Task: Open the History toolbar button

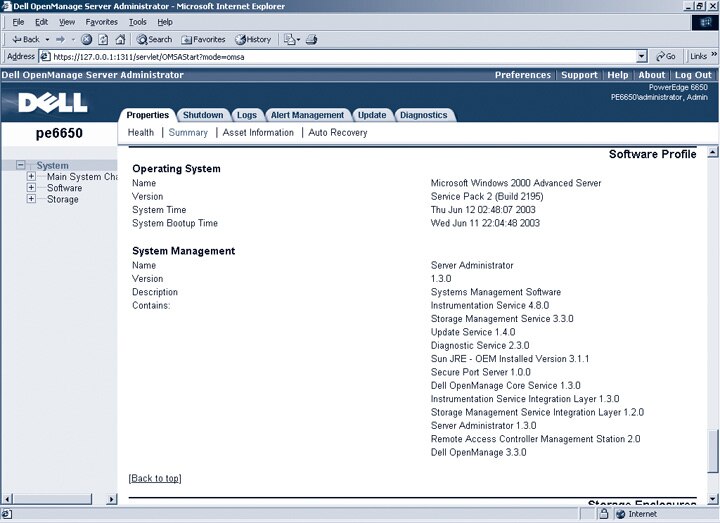Action: pos(253,39)
